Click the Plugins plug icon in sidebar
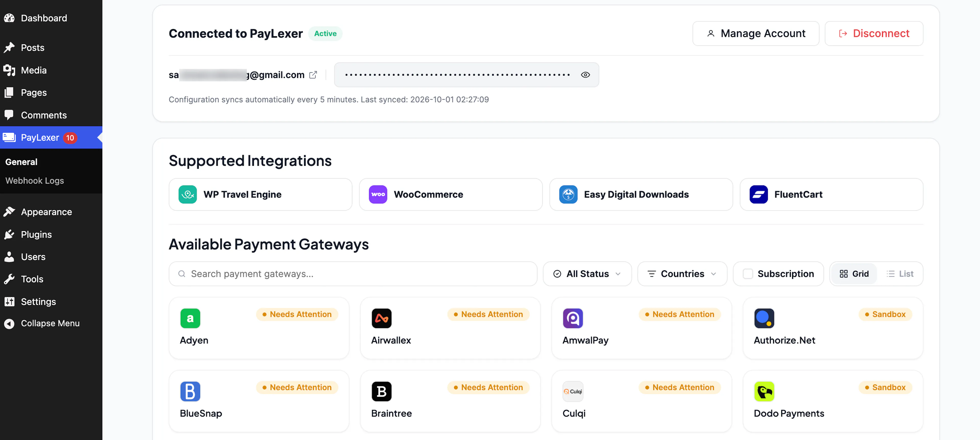The image size is (980, 440). pyautogui.click(x=9, y=235)
